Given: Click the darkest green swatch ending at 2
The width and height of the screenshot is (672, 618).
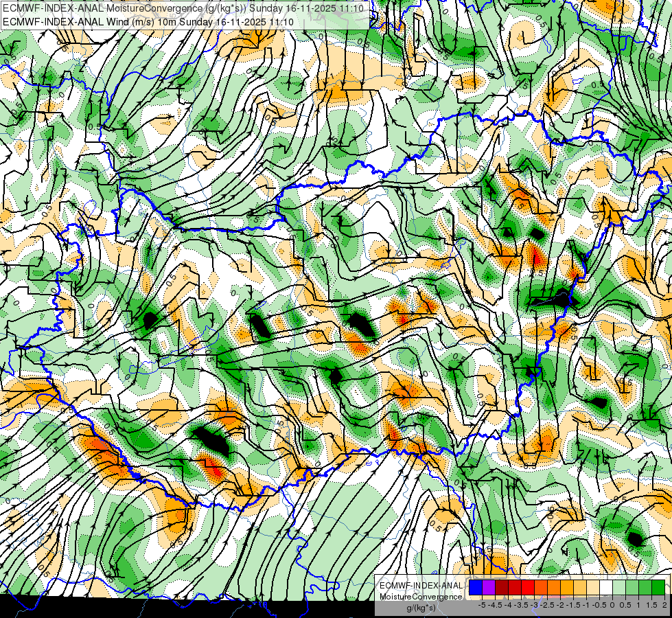Looking at the screenshot, I should [x=658, y=588].
